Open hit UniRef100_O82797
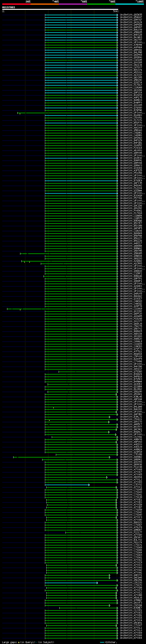The image size is (146, 644). tap(131, 40)
